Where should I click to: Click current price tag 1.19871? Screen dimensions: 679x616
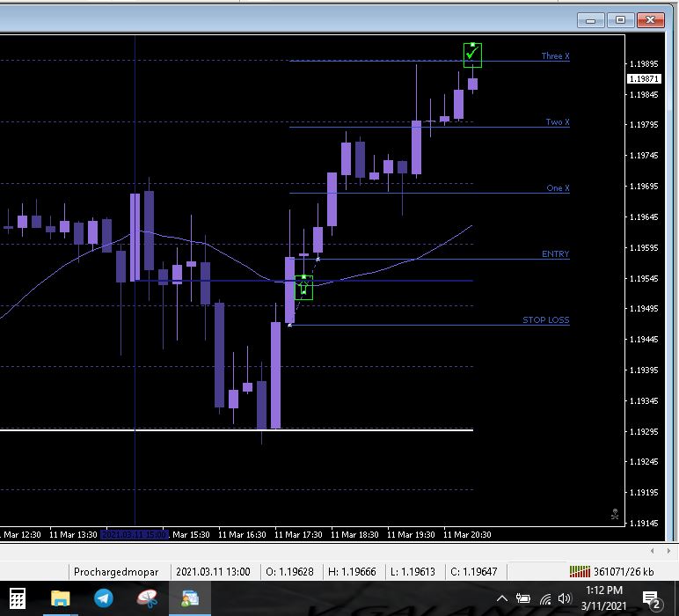click(644, 79)
